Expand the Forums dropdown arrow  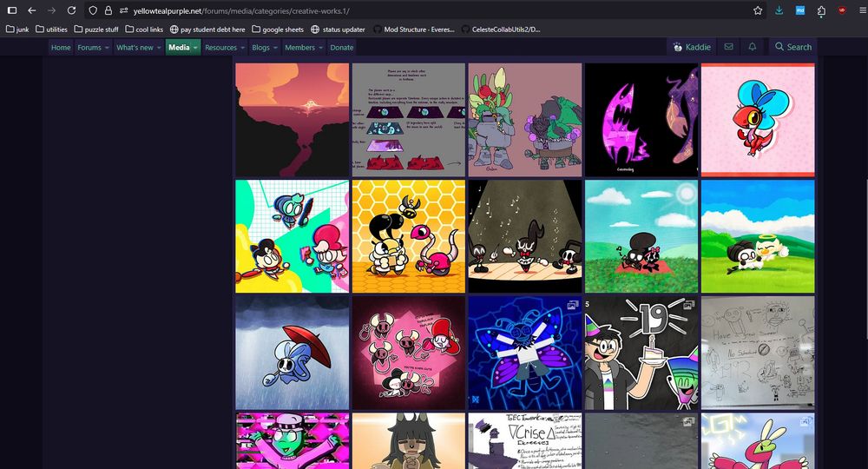[x=107, y=48]
